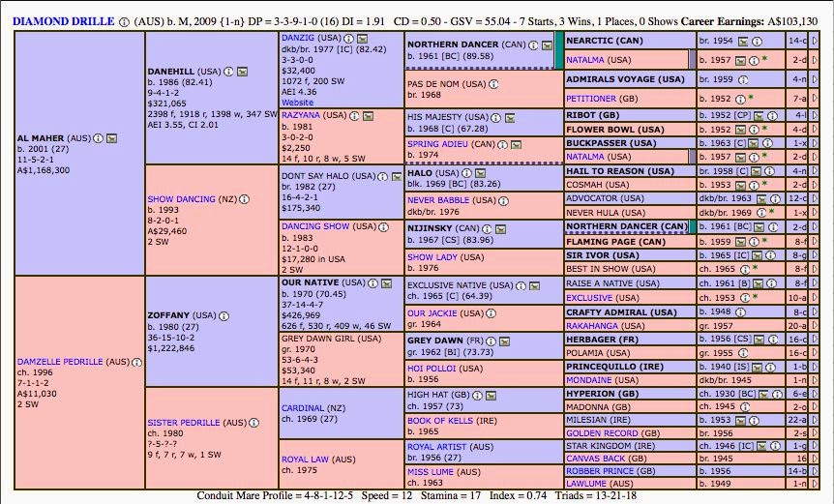Click photo icon beside AL MAHER
Screen dimensions: 834x504
[x=111, y=138]
